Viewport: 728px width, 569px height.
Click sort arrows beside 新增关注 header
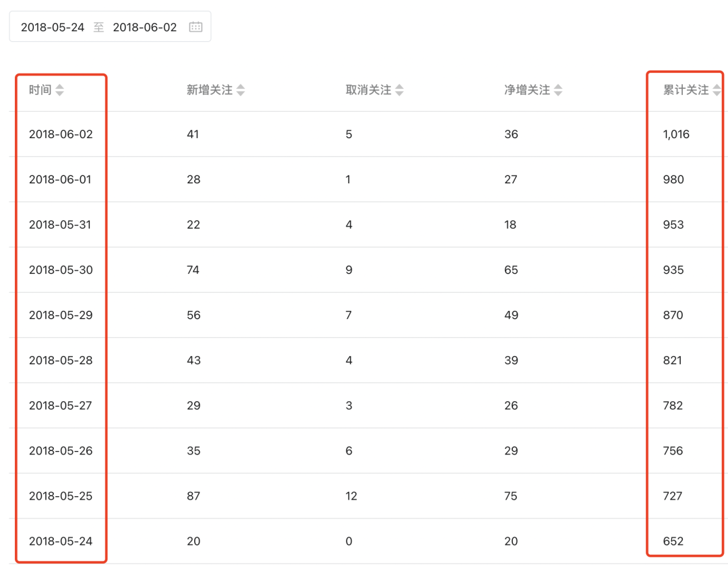[241, 90]
